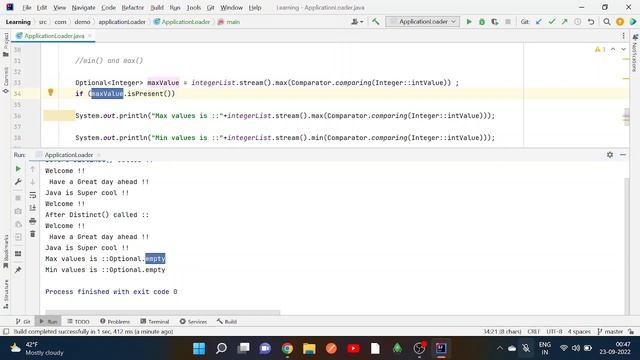This screenshot has width=640, height=360.
Task: Open run configuration wrench icon
Action: 18,182
